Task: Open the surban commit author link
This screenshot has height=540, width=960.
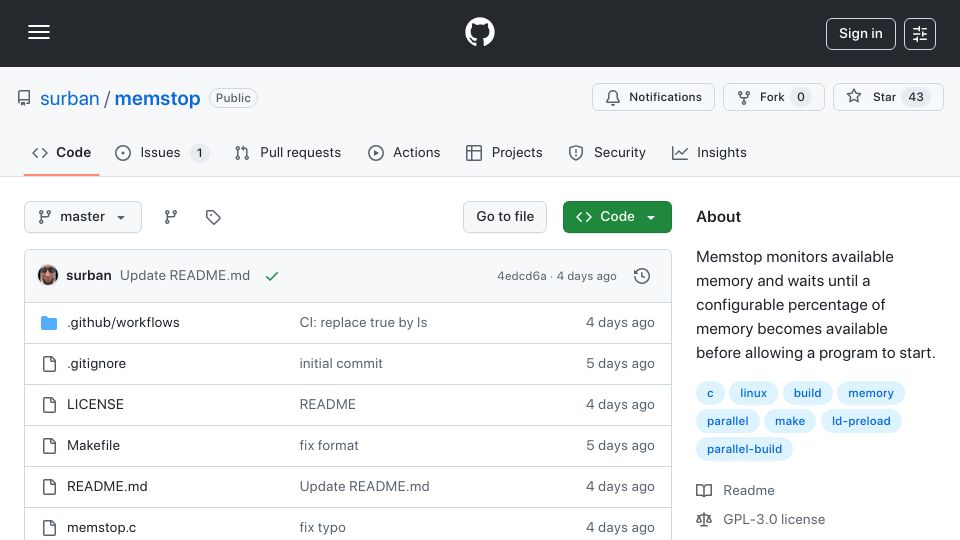Action: pyautogui.click(x=89, y=276)
